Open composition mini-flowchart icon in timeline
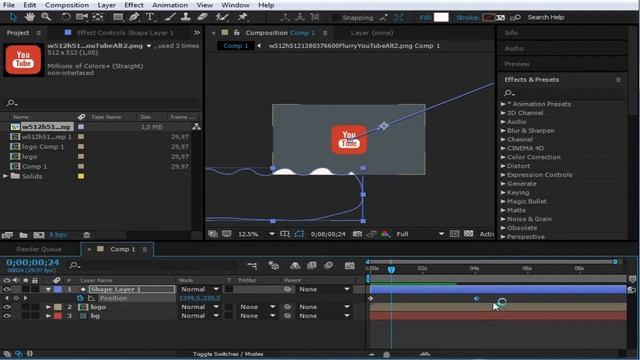Viewport: 640px width, 360px height. coord(252,266)
